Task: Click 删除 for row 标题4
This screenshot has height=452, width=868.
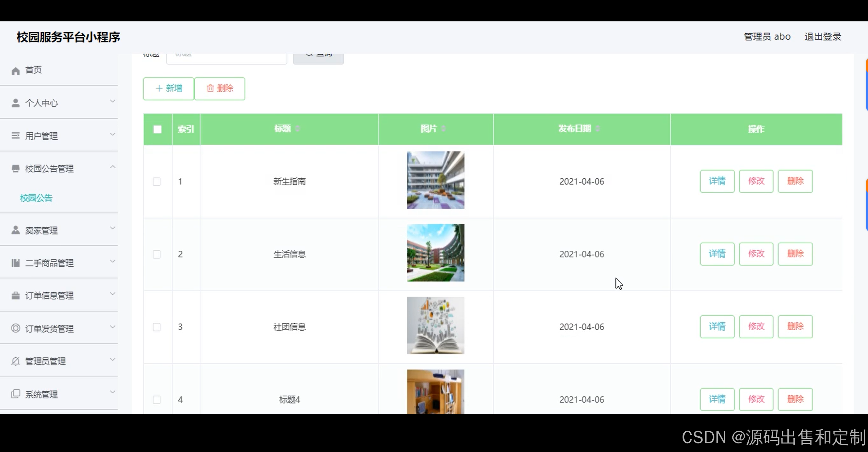Action: click(x=795, y=399)
